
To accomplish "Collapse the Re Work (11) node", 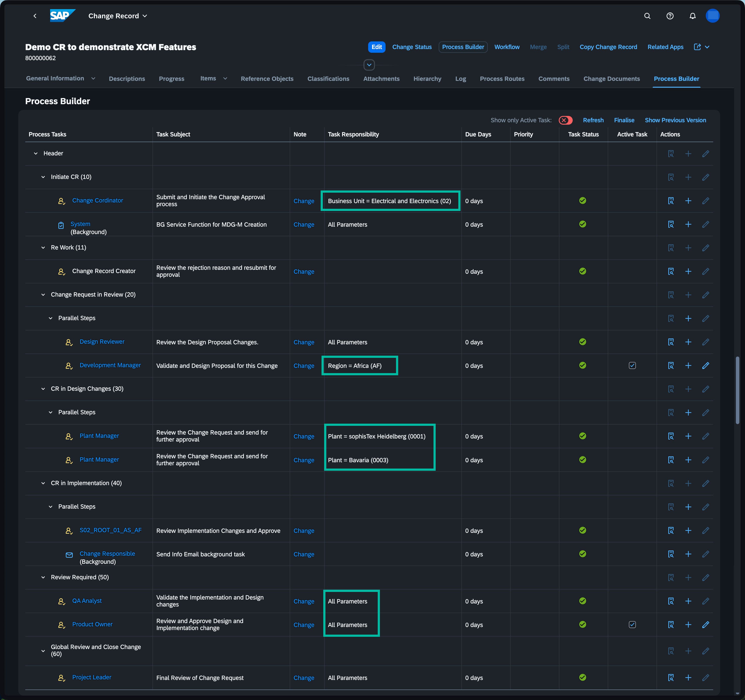I will click(43, 247).
